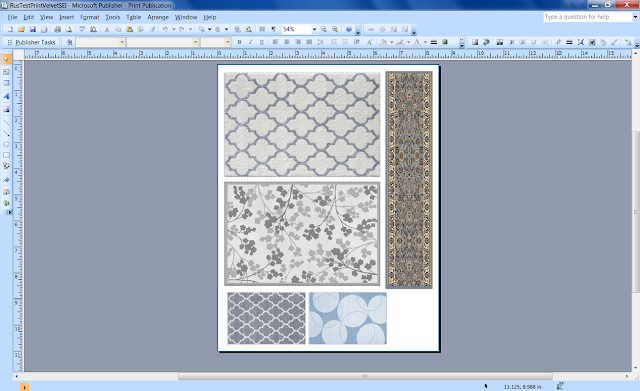Open the Help question mark icon
640x391 pixels.
tap(349, 29)
